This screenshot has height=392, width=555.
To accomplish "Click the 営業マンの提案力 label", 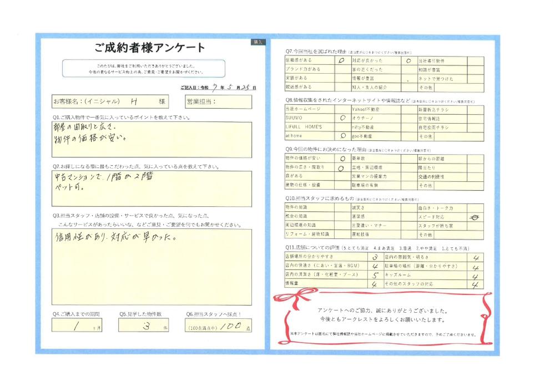I will (x=369, y=176).
